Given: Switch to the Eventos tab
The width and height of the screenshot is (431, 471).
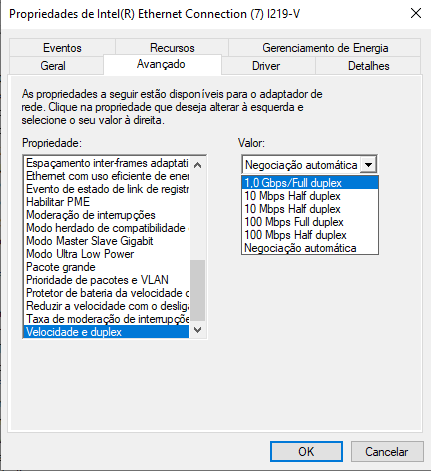Looking at the screenshot, I should pos(62,48).
